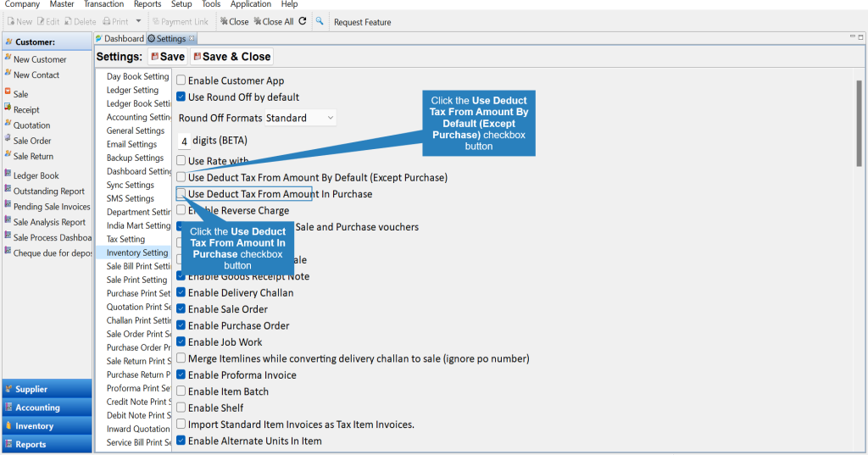The height and width of the screenshot is (455, 868).
Task: Click New in the toolbar
Action: pos(19,21)
